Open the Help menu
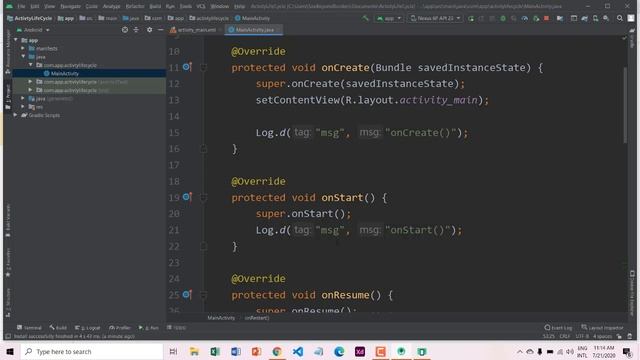Screen dimensions: 640x360 [240, 6]
